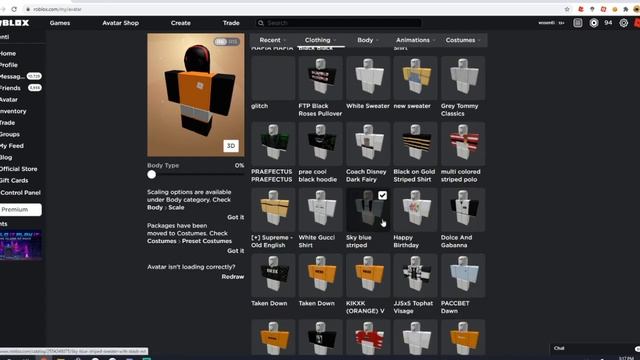Image resolution: width=640 pixels, height=360 pixels.
Task: Select the new sweater item
Action: [415, 78]
